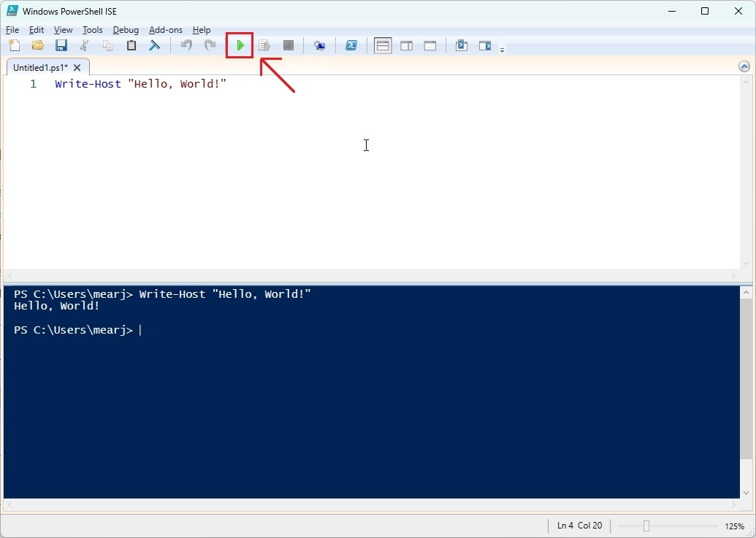This screenshot has height=538, width=756.
Task: Toggle Show Script Pane Right layout
Action: (406, 45)
